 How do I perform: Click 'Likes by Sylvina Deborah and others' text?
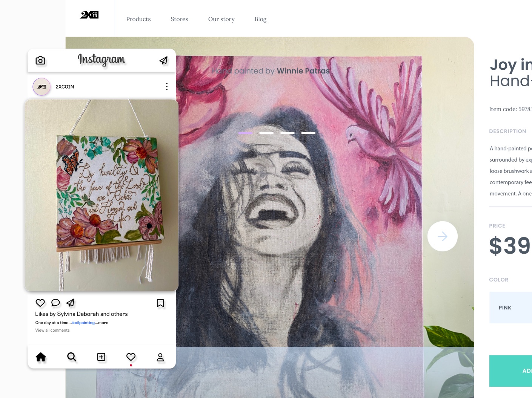click(81, 314)
